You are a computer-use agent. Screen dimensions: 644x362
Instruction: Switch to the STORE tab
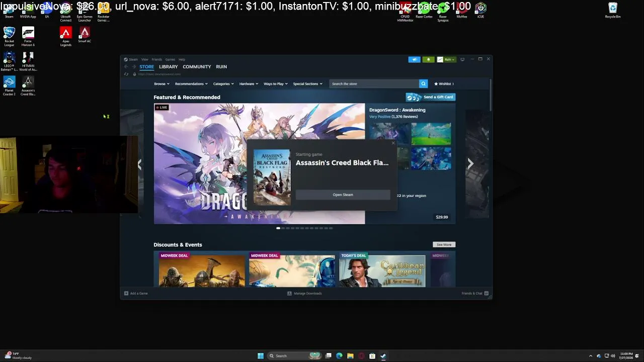click(x=147, y=67)
